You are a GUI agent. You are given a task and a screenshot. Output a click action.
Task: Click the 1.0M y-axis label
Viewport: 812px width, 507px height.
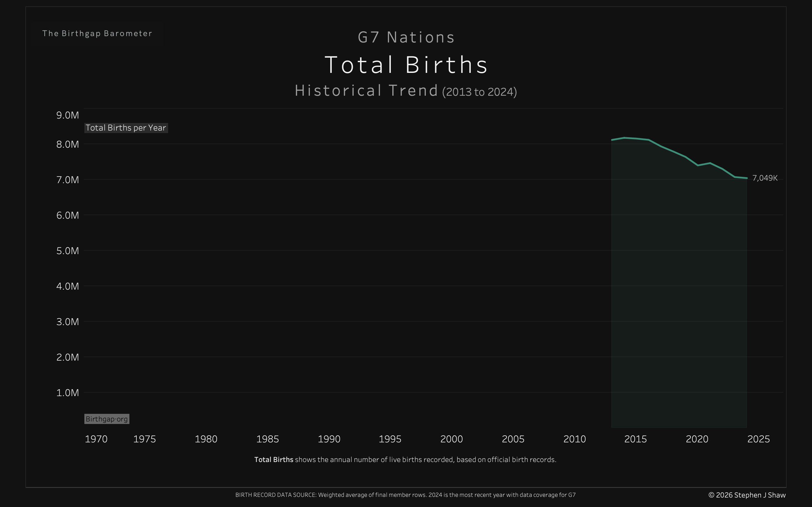[x=68, y=393]
